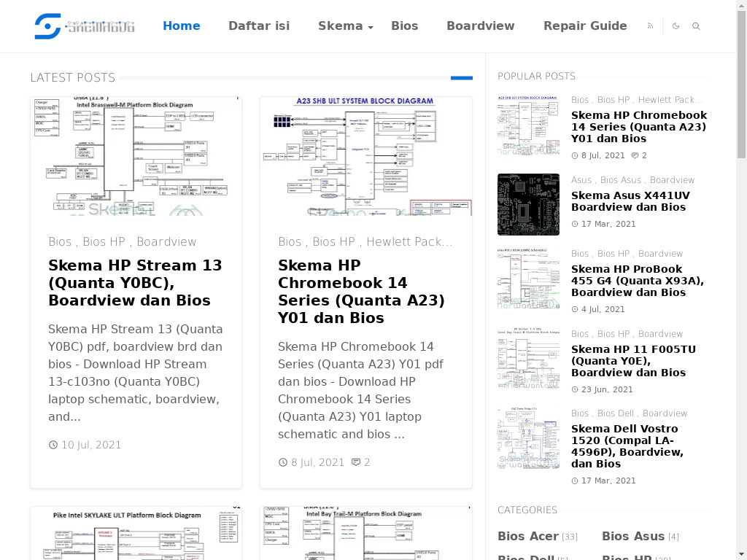Open Skema HP Chromebook 14 latest post title
747x560 pixels.
[361, 292]
